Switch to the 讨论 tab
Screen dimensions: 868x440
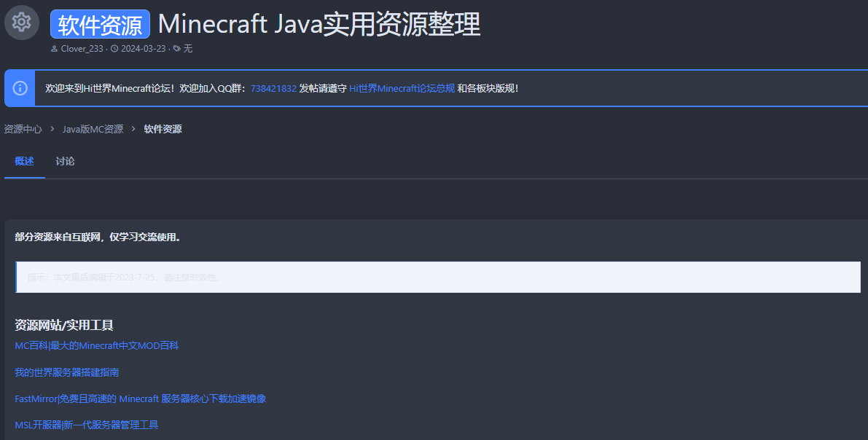(x=65, y=161)
